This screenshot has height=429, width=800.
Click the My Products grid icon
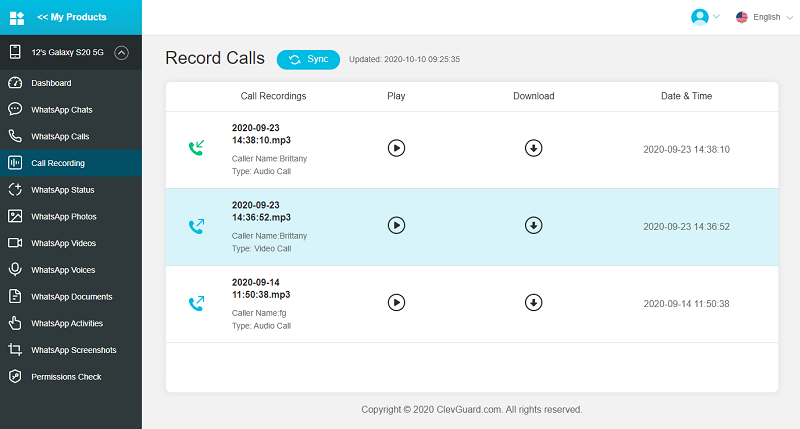click(17, 17)
